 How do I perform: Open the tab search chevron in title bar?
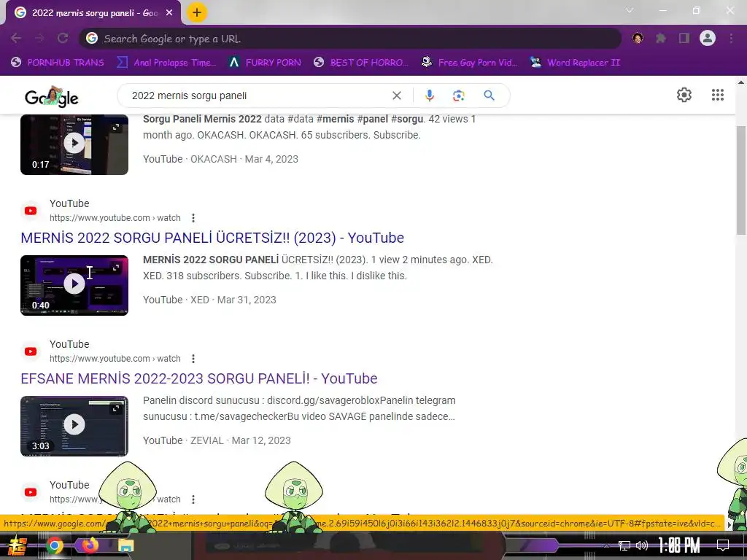coord(630,10)
